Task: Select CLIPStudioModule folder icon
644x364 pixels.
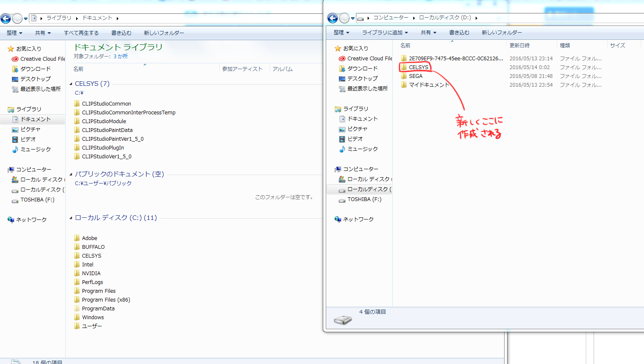Action: [x=77, y=121]
